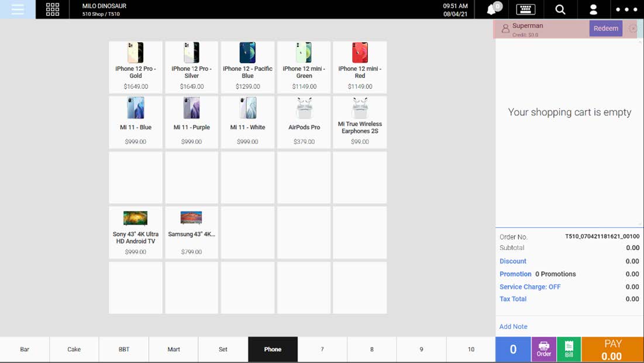Open the three-dot more options menu

[626, 9]
